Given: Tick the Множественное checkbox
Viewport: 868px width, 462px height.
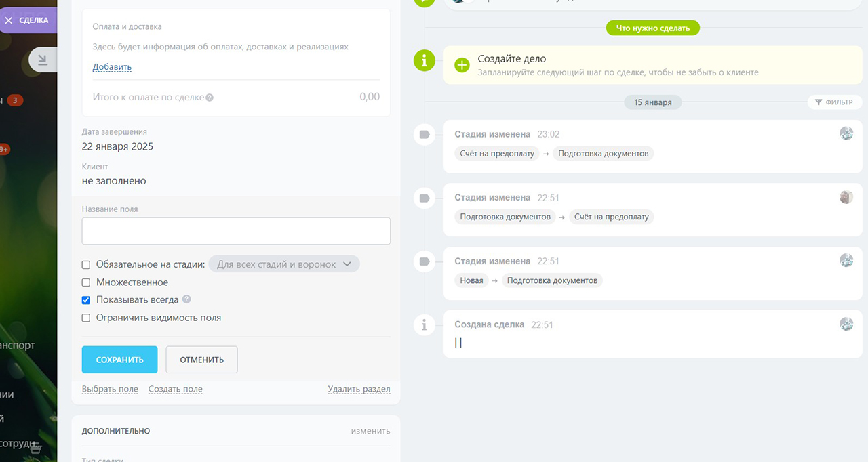Looking at the screenshot, I should point(86,282).
